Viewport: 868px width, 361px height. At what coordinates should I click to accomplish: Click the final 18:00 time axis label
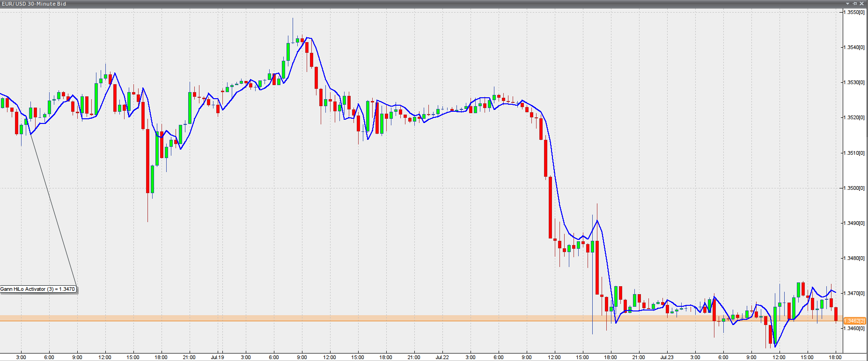coord(835,357)
